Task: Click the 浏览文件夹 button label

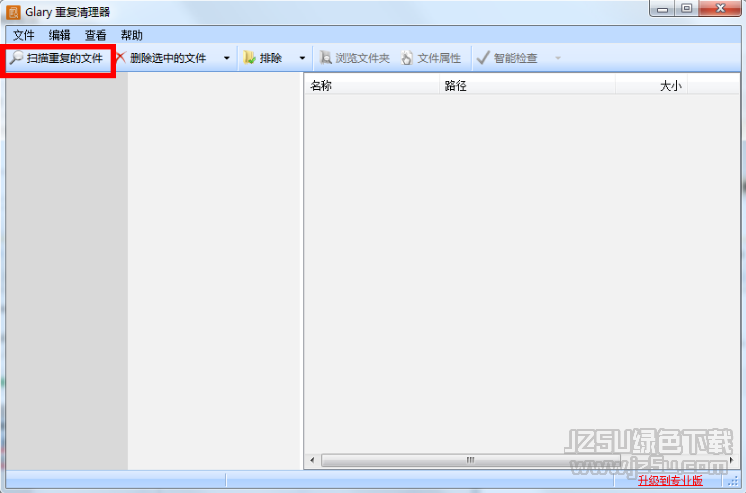Action: (x=363, y=58)
